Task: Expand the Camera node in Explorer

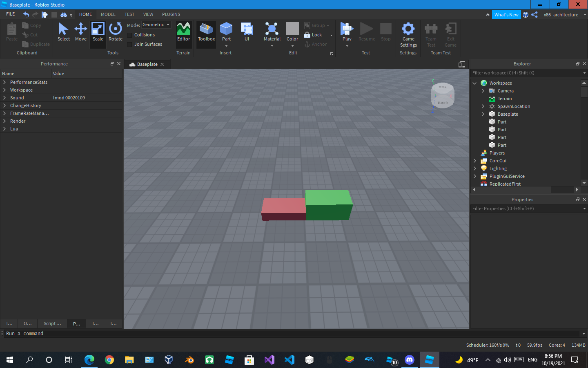Action: click(483, 91)
